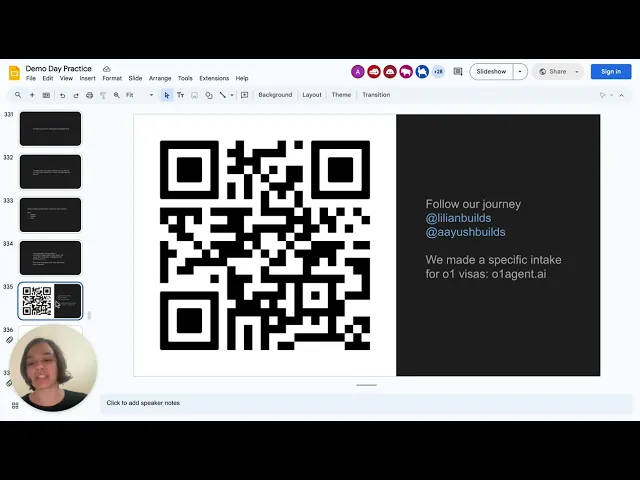Viewport: 640px width, 480px height.
Task: Open slide templates icon beside add slide
Action: click(46, 95)
